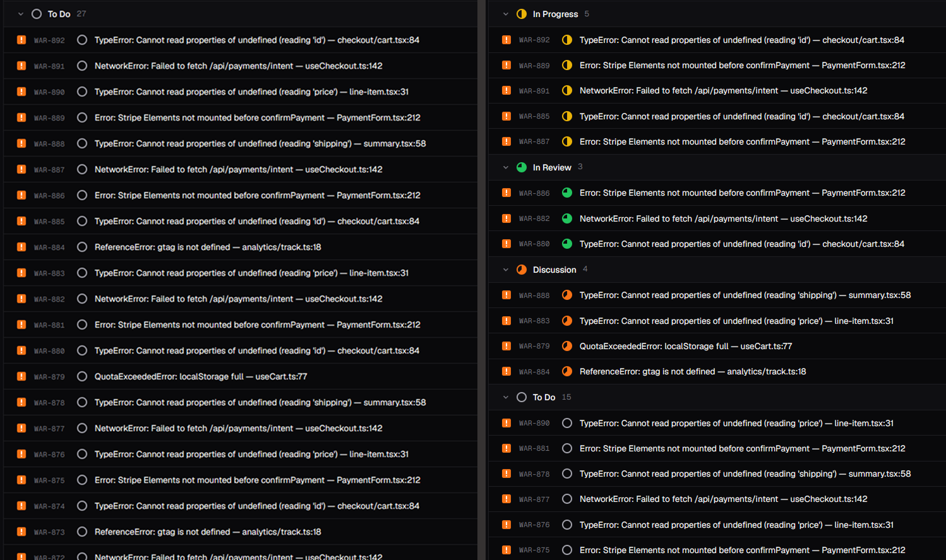
Task: Change status circle of WAR-891 in left pane
Action: [82, 66]
